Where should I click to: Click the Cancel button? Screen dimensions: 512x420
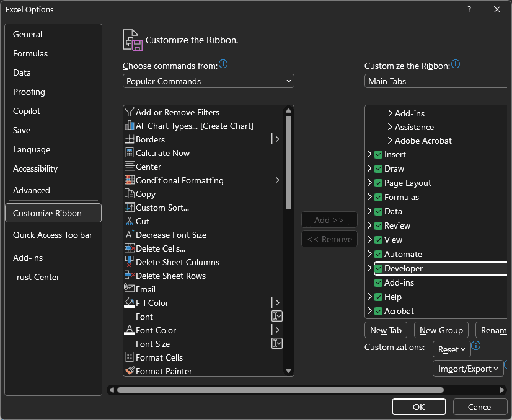pos(480,406)
